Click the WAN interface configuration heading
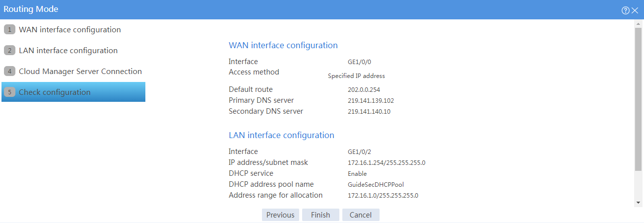Image resolution: width=644 pixels, height=223 pixels. point(283,45)
